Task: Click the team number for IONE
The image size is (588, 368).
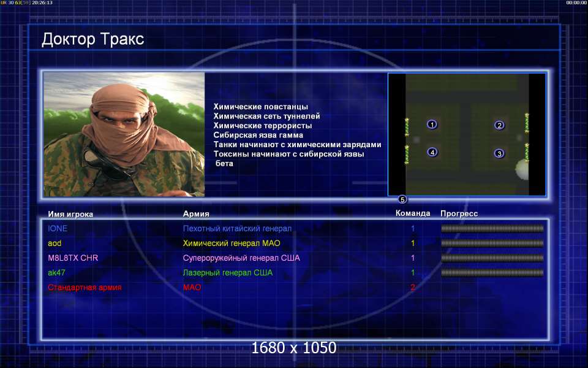Action: click(x=413, y=228)
